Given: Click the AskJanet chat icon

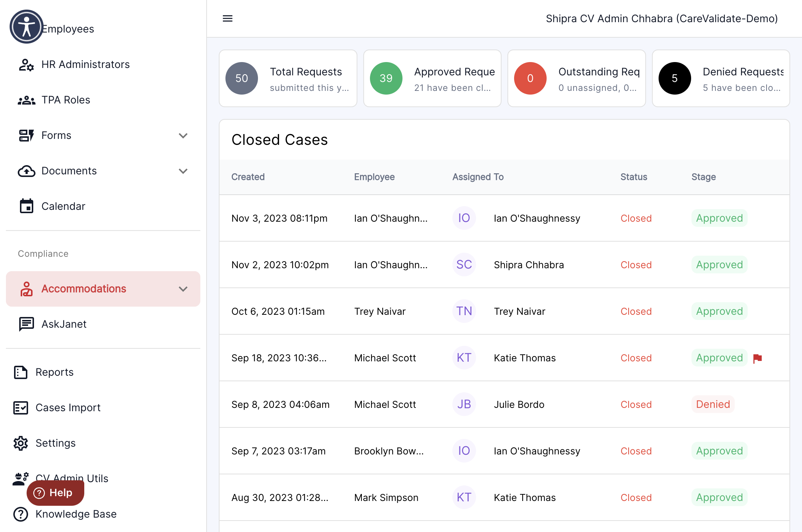Looking at the screenshot, I should 26,324.
